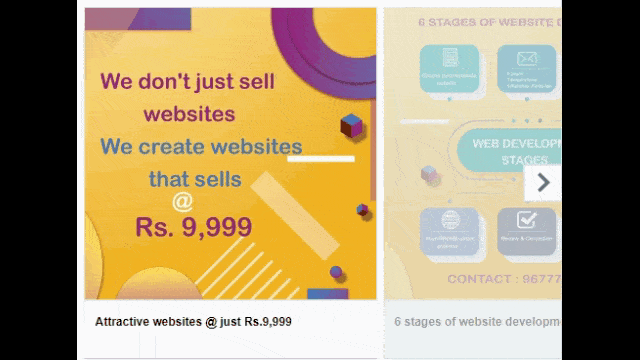Click the 'We create websites that sells' blue text
This screenshot has height=360, width=640.
(x=201, y=162)
